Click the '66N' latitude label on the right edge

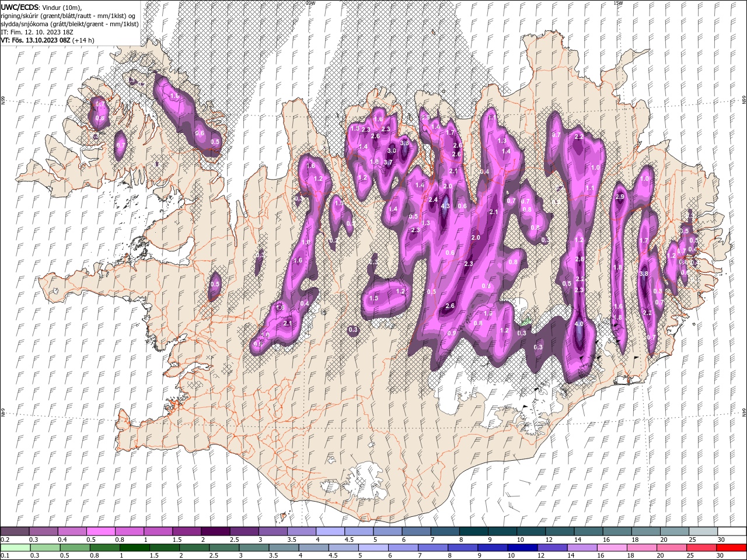744,101
